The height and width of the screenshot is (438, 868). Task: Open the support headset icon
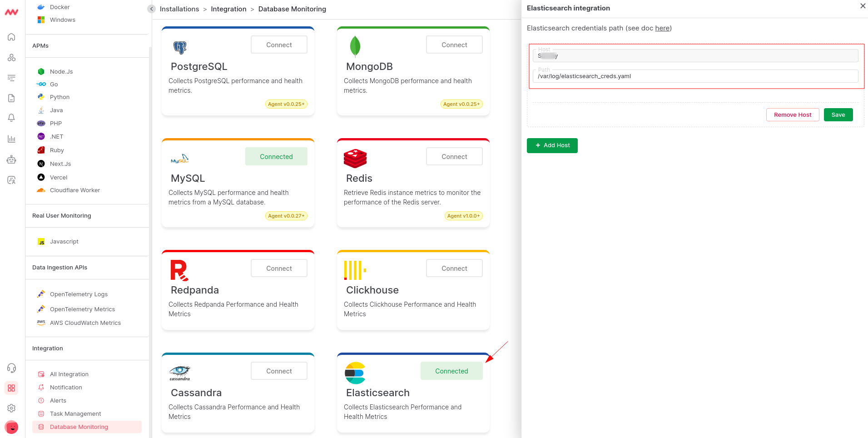click(x=11, y=368)
